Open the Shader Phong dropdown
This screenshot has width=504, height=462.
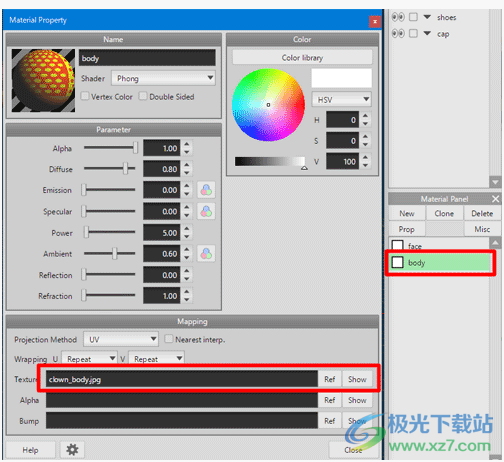pyautogui.click(x=163, y=78)
